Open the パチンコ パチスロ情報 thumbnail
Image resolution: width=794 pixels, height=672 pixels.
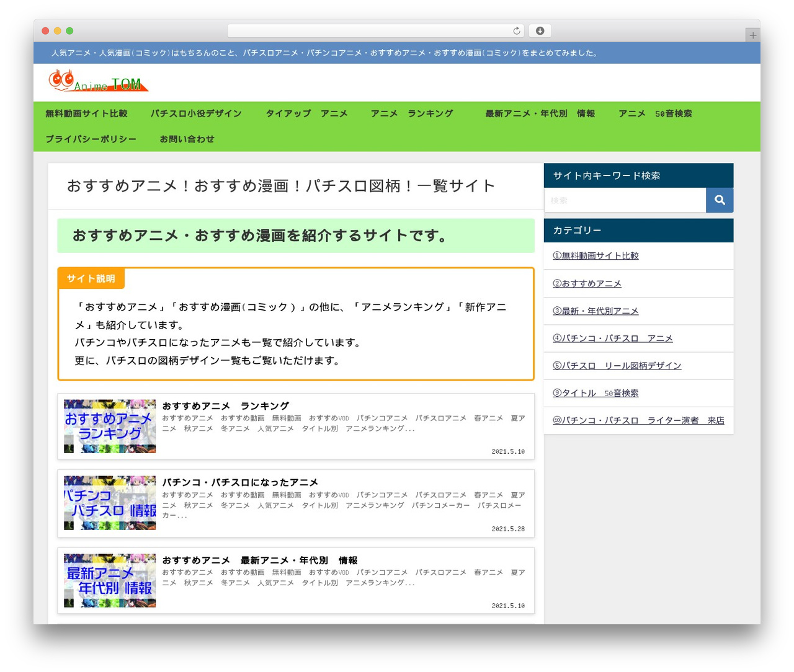coord(110,503)
